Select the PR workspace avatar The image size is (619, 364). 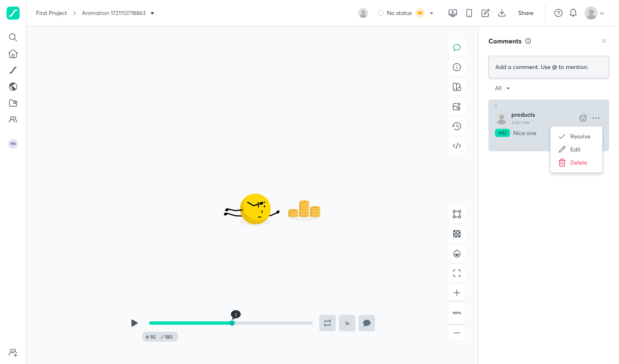point(13,144)
